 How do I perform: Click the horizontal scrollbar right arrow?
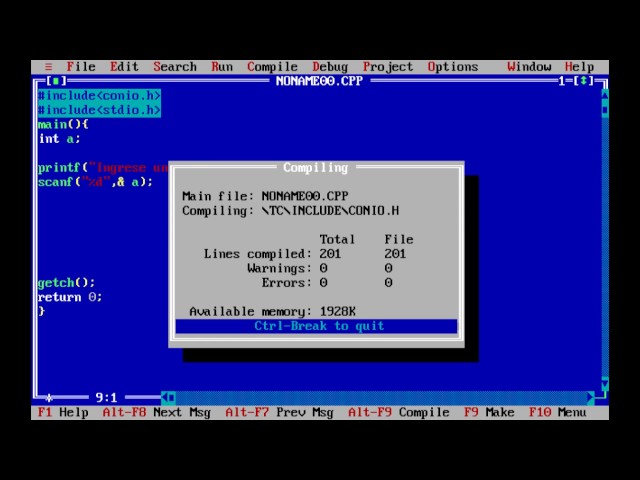point(591,397)
